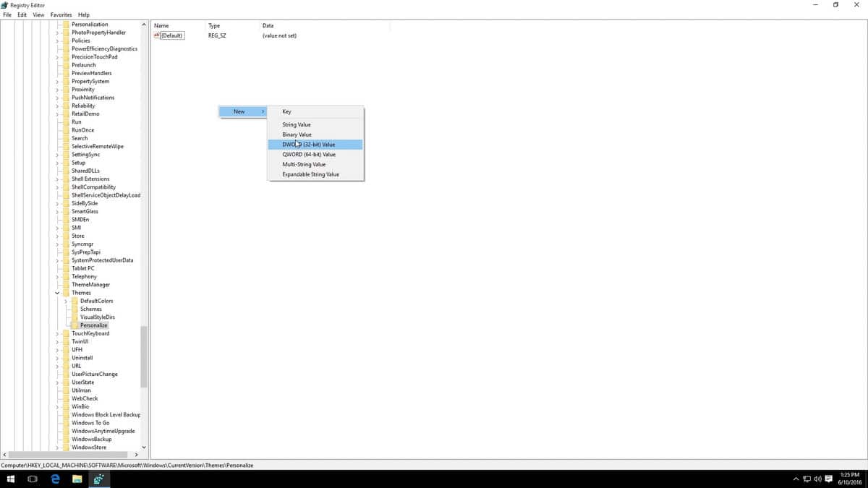Click the (value not set) data cell
This screenshot has height=488, width=868.
pyautogui.click(x=279, y=35)
